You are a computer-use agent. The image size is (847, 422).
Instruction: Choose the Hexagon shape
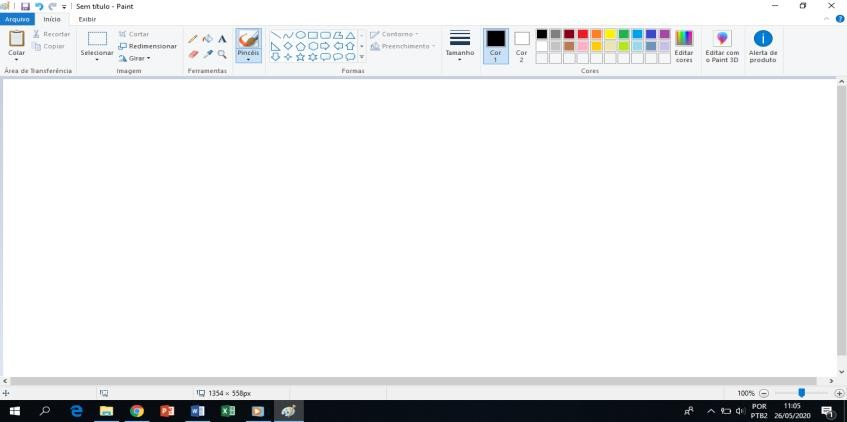pyautogui.click(x=313, y=46)
